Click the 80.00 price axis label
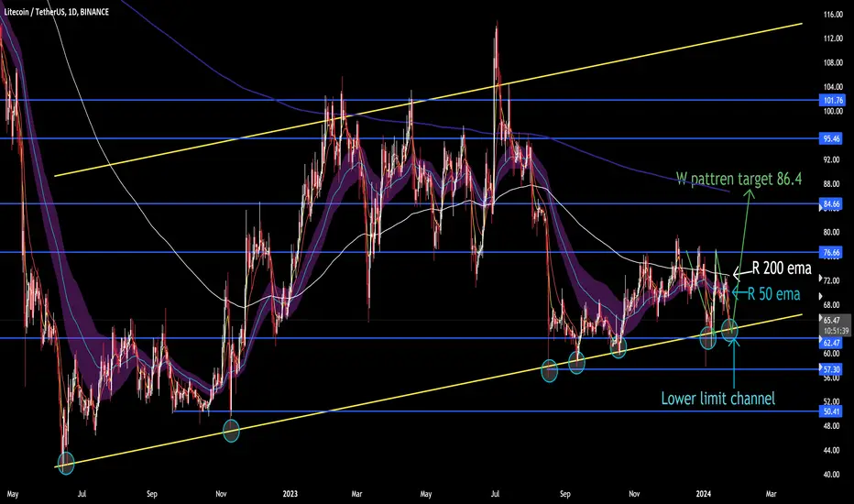 pos(832,232)
